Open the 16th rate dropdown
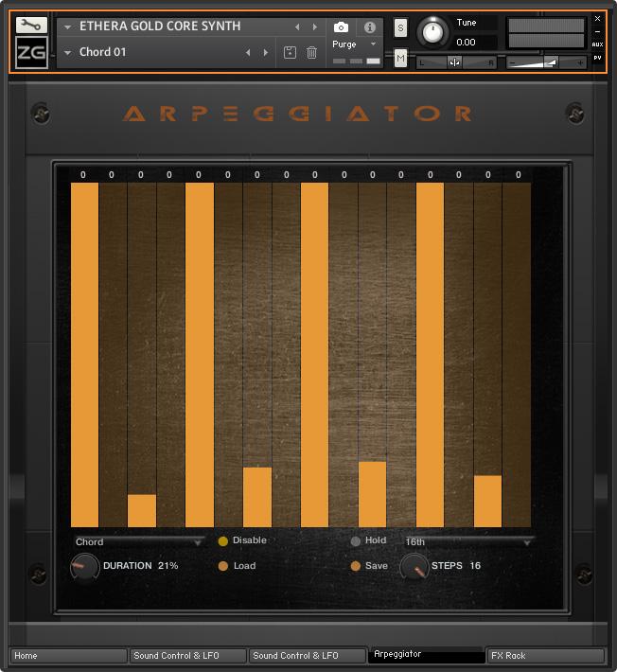 468,541
